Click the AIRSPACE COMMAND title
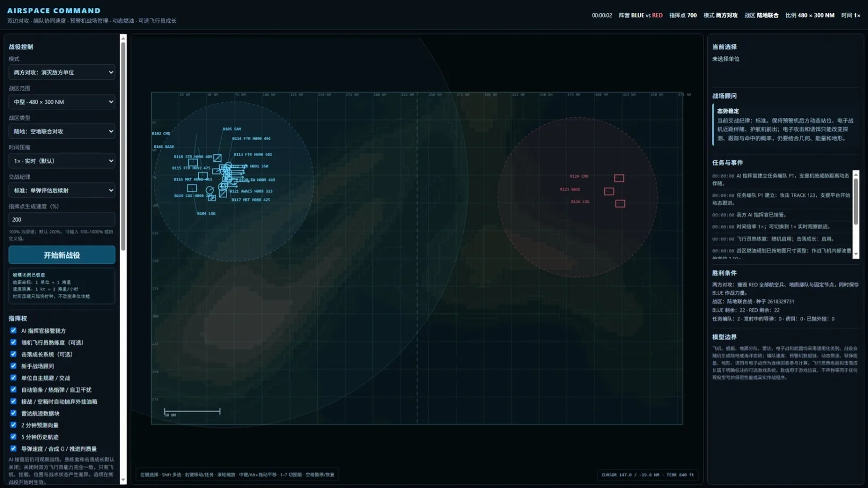 tap(54, 11)
